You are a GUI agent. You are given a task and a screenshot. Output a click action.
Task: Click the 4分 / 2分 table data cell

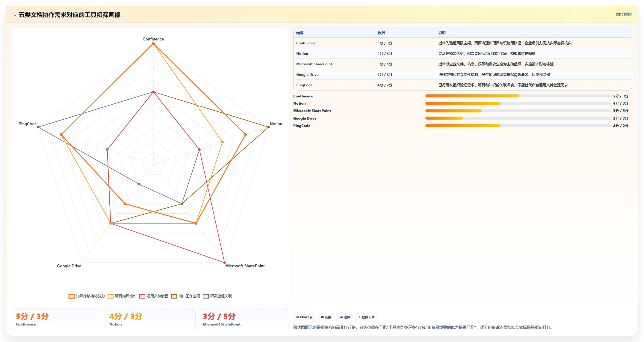[385, 85]
